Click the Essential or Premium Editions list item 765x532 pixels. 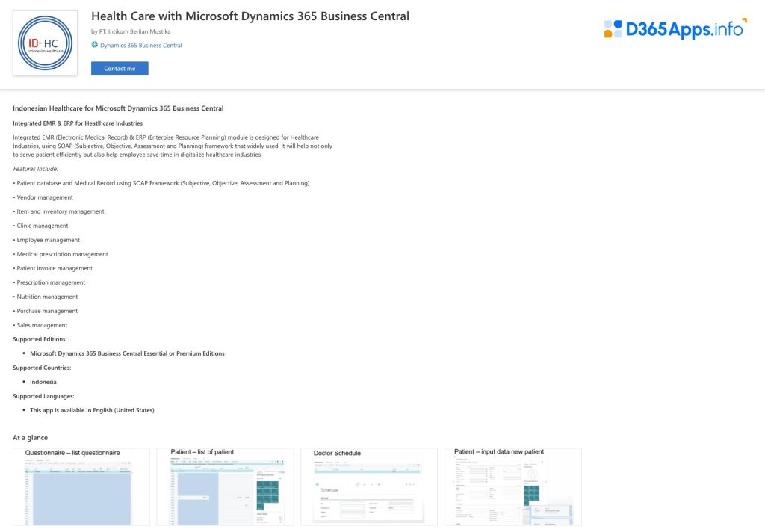pos(127,353)
